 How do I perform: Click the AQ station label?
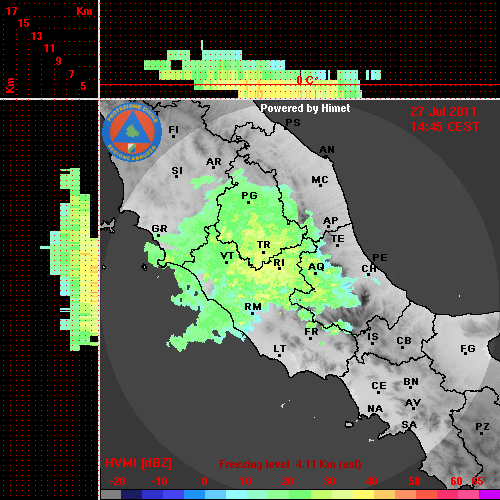pos(316,267)
